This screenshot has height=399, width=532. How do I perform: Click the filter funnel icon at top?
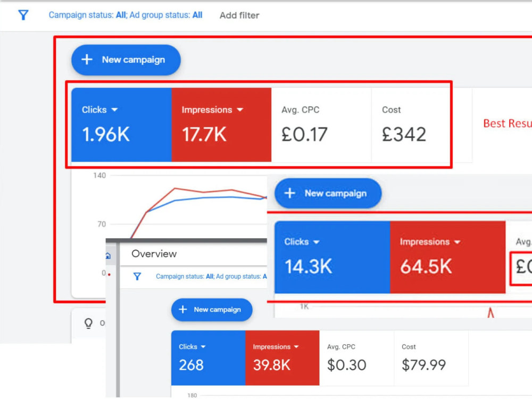coord(23,15)
